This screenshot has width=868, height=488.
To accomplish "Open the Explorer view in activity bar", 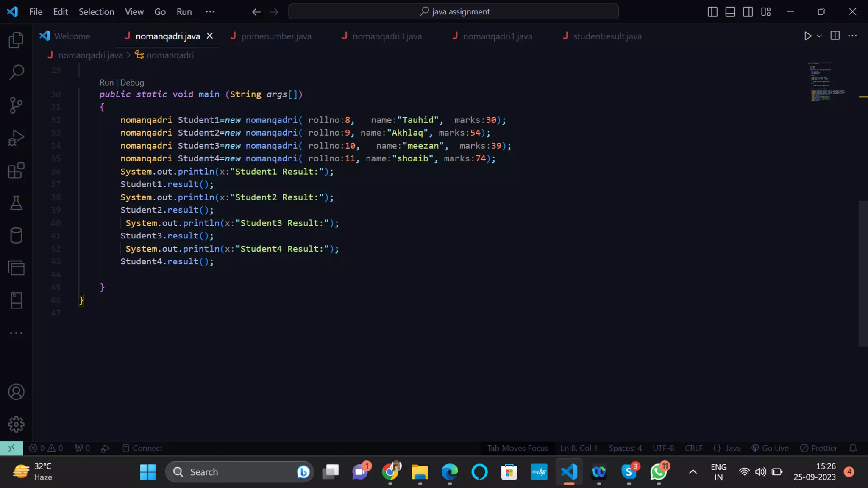I will point(16,40).
